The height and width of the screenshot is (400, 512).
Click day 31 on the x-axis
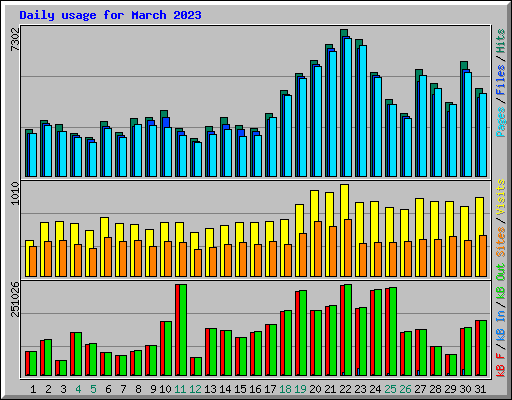[x=480, y=389]
